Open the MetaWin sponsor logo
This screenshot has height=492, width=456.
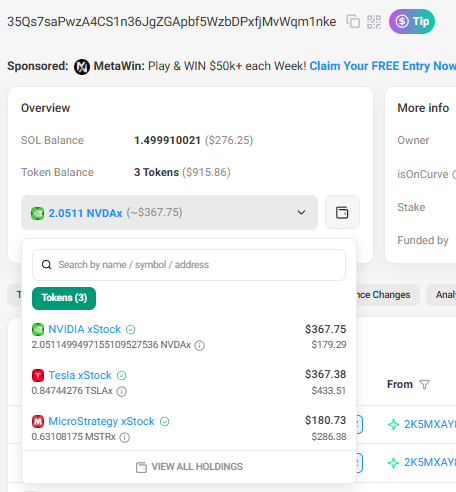point(82,66)
